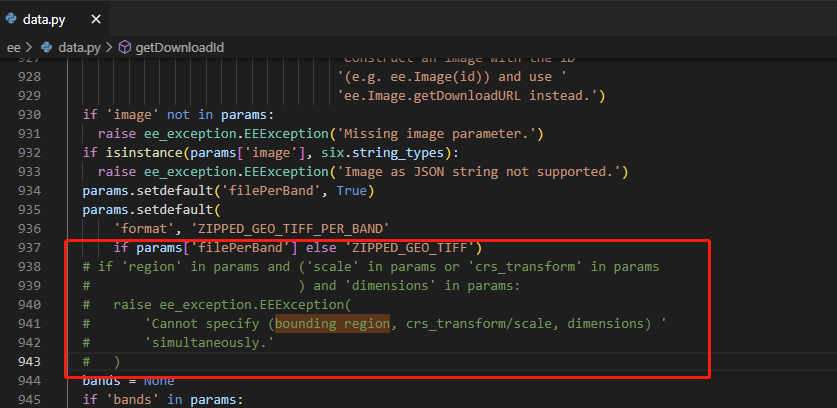Click 'simultaneously.' on line 942
This screenshot has height=408, width=837.
[x=210, y=343]
